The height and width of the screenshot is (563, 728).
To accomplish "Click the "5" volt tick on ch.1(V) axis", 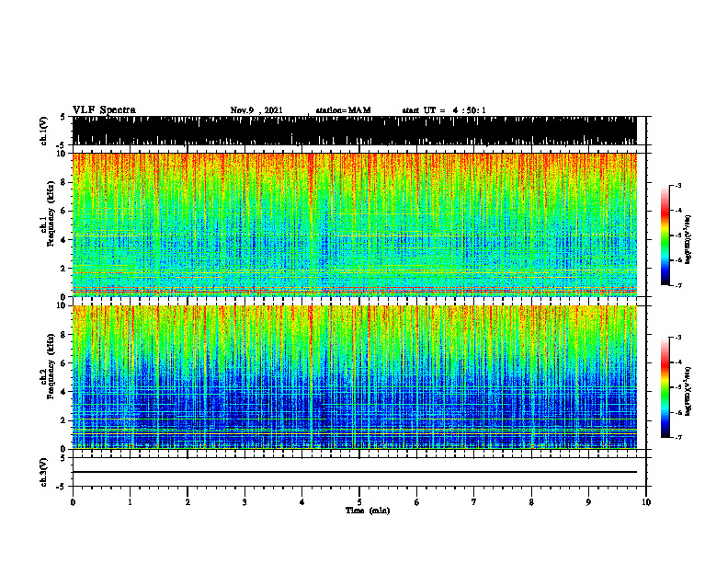I will point(63,117).
